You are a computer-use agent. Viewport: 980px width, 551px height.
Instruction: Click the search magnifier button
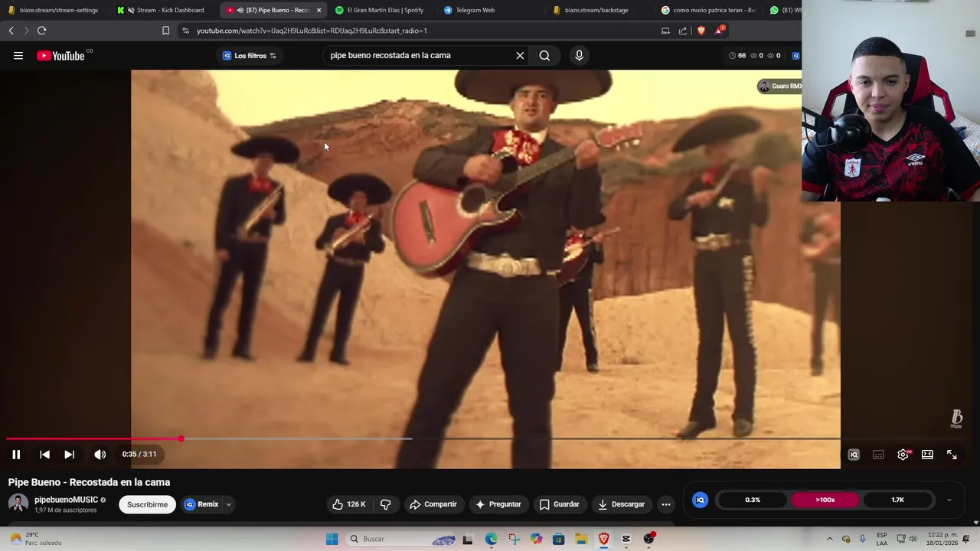pos(544,55)
